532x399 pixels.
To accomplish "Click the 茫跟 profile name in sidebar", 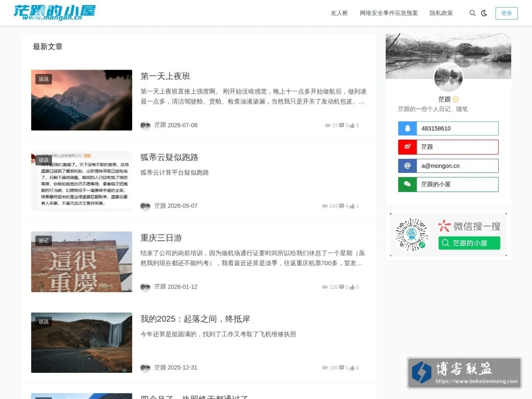I will tap(444, 99).
